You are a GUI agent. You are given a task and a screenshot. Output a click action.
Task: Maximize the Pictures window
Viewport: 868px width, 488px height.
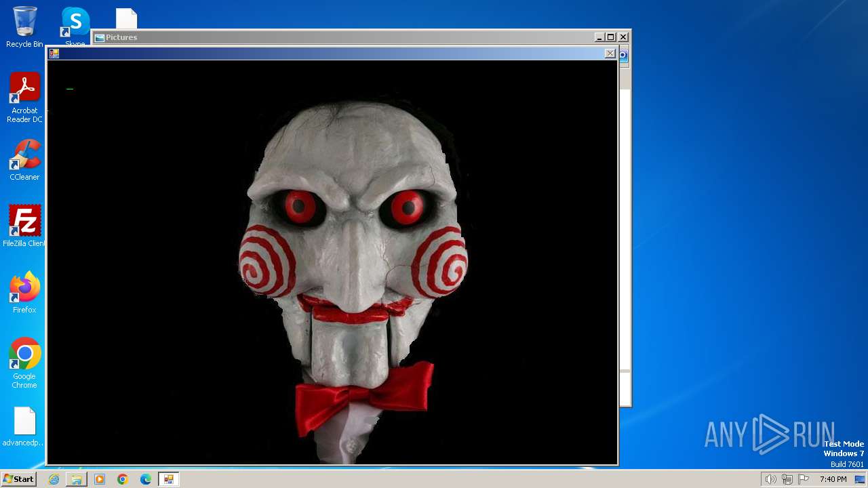point(610,37)
